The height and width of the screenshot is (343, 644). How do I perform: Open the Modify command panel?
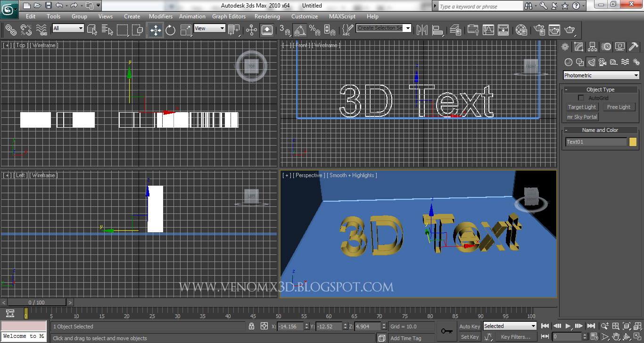click(x=578, y=47)
